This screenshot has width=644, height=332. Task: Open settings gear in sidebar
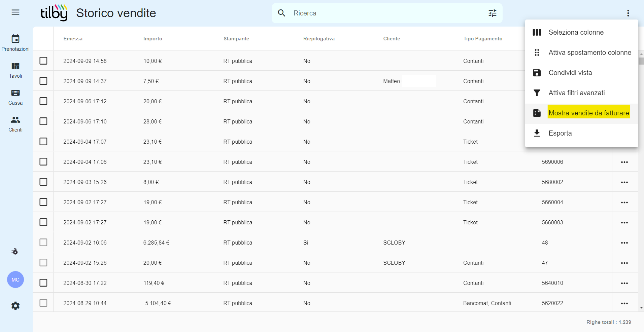pyautogui.click(x=15, y=306)
